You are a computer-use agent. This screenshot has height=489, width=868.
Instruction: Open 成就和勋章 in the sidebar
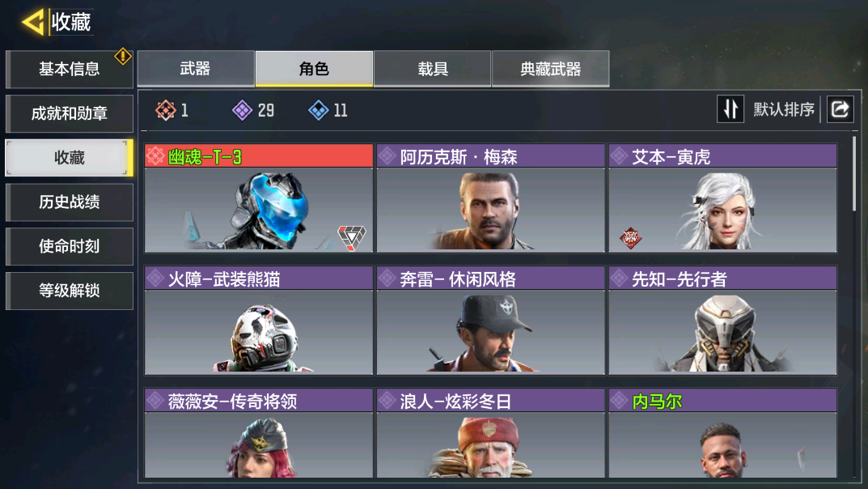(x=70, y=113)
